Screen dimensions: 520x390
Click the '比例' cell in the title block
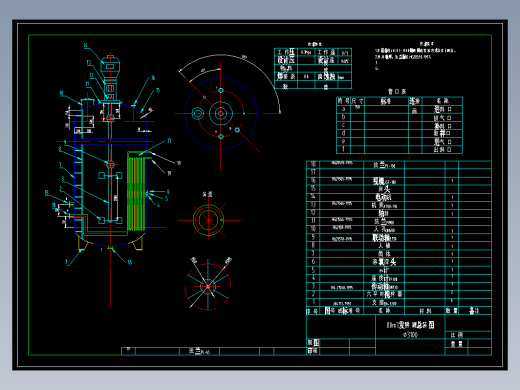(x=457, y=335)
